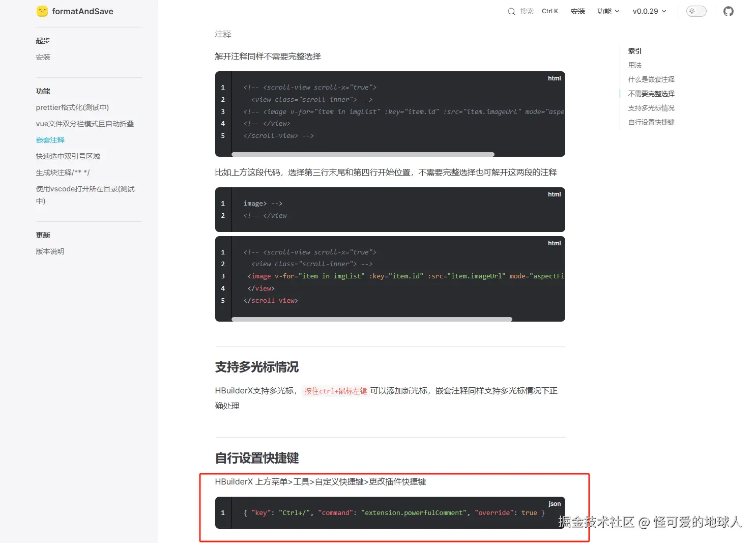Click the 支持多光标情况 heading

tap(257, 367)
